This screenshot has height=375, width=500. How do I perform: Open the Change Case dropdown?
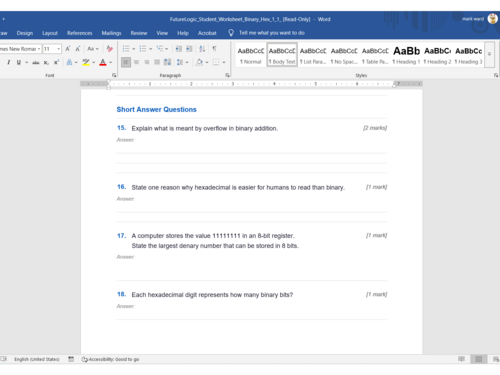[x=93, y=49]
